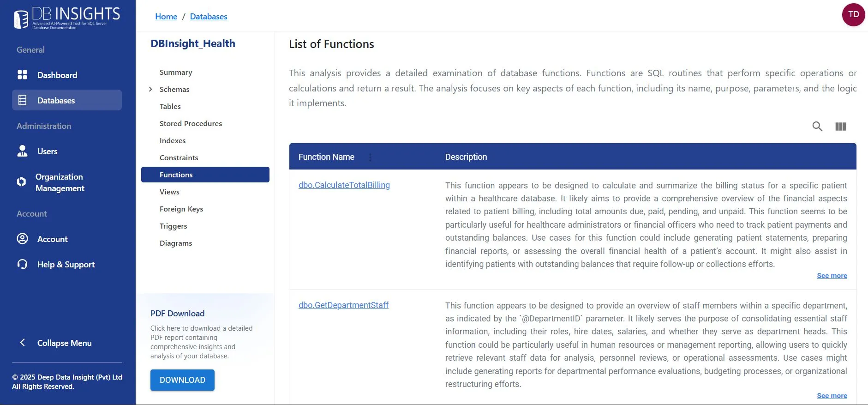The image size is (868, 405).
Task: Click See more for GetDepartmentStaff
Action: pos(832,396)
